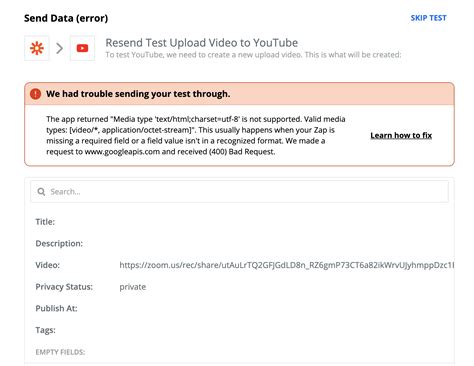Click the red error exclamation icon
Viewport: 474px width, 366px height.
35,94
